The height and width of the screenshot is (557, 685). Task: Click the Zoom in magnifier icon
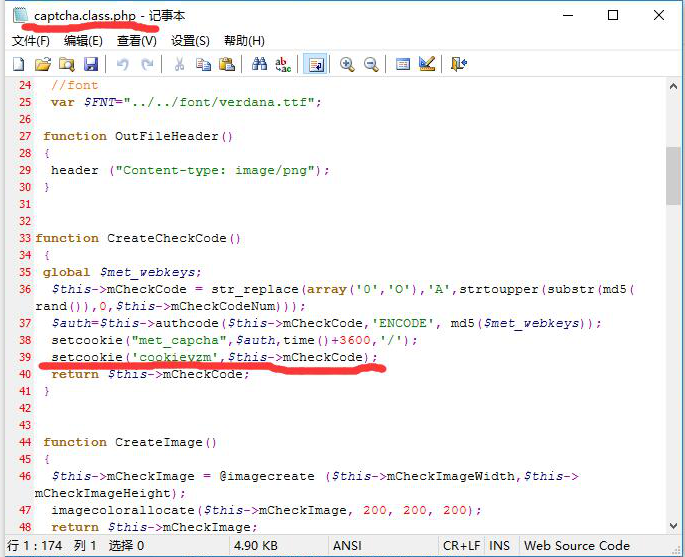pos(347,64)
